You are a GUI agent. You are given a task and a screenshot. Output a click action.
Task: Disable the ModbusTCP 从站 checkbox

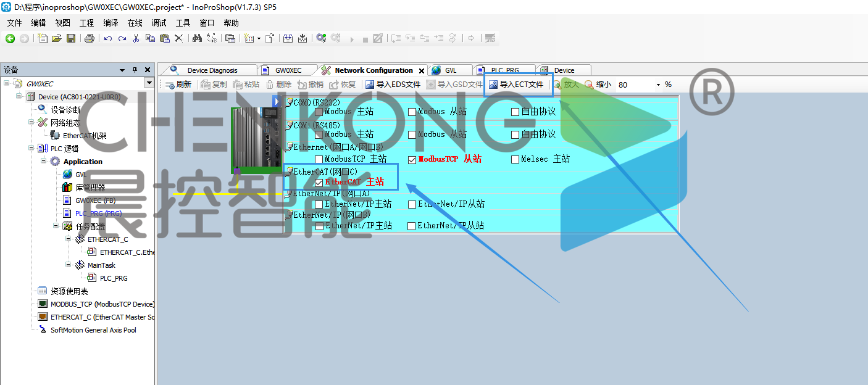[412, 160]
